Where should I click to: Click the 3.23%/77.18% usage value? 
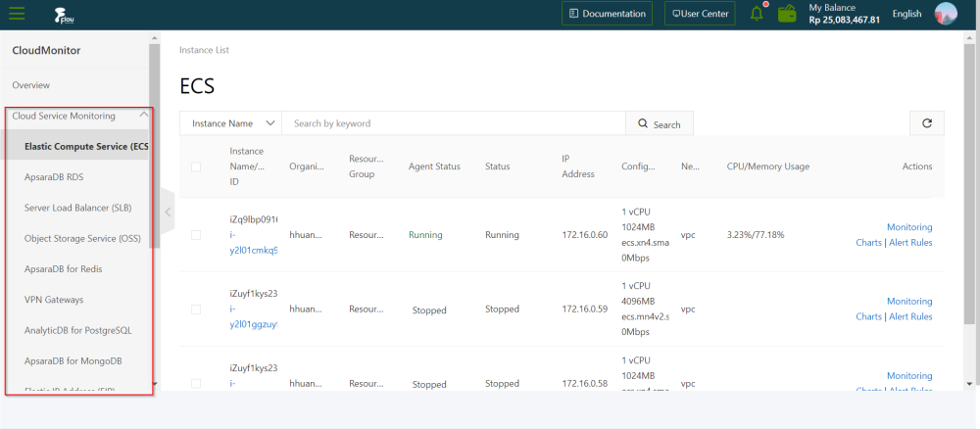point(756,235)
